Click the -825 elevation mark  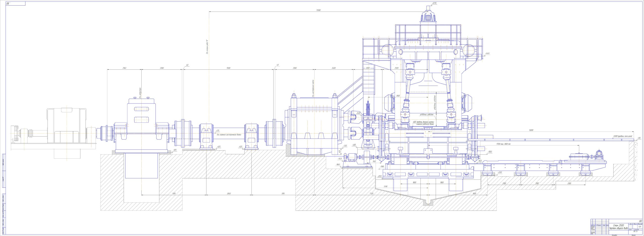(175, 150)
